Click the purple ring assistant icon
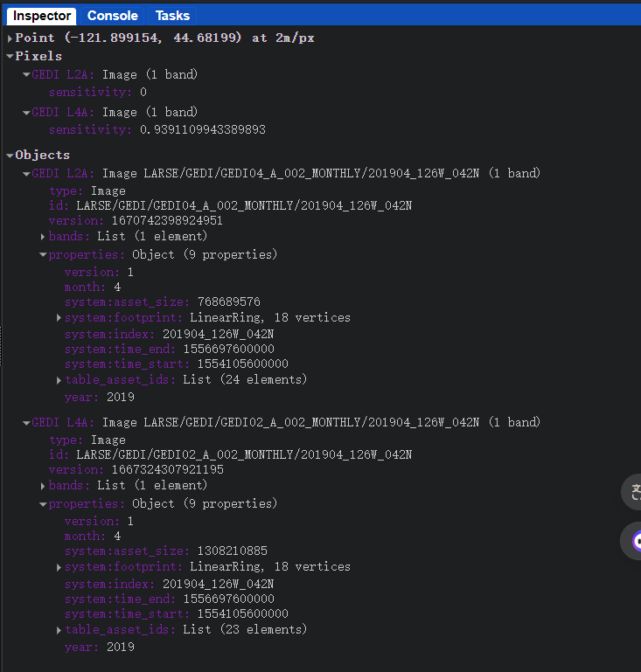The image size is (641, 672). (x=636, y=541)
